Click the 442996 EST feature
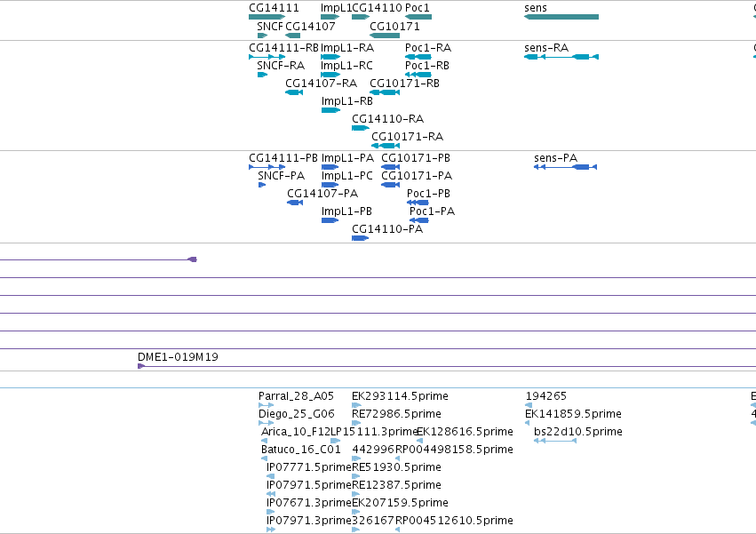This screenshot has height=534, width=756. tap(356, 458)
